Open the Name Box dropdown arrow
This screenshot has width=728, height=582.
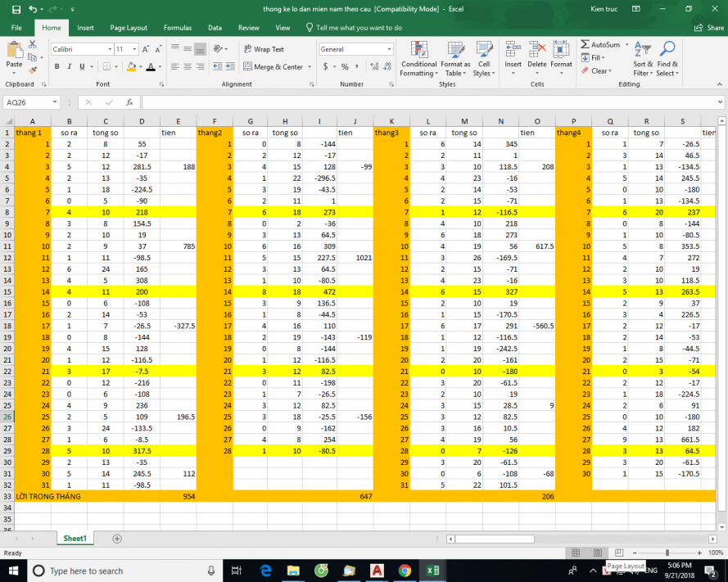coord(55,102)
